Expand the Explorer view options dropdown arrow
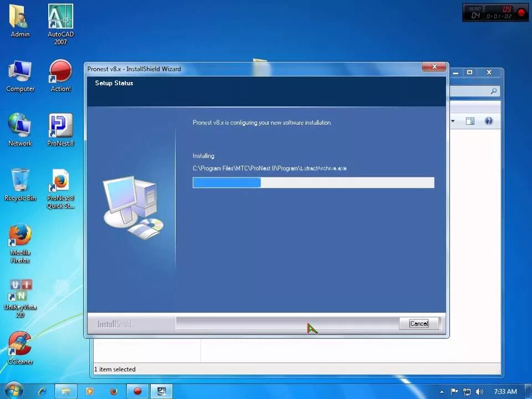532x399 pixels. [453, 121]
